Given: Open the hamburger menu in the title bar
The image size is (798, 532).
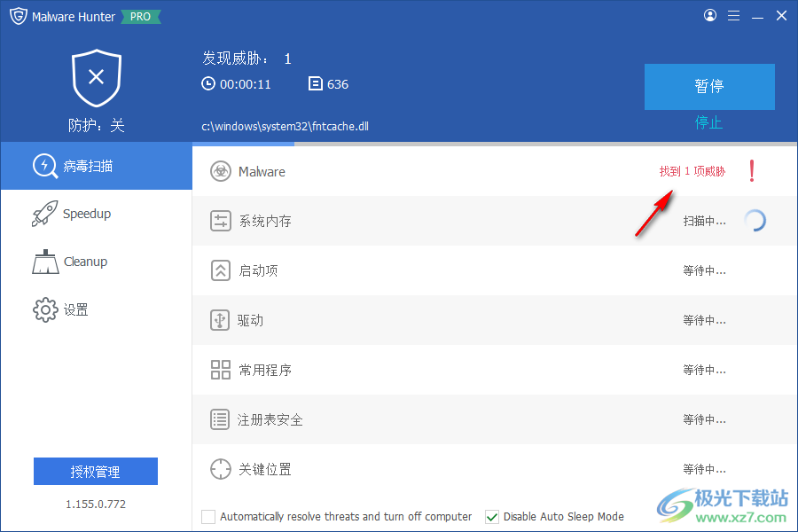Looking at the screenshot, I should [733, 16].
